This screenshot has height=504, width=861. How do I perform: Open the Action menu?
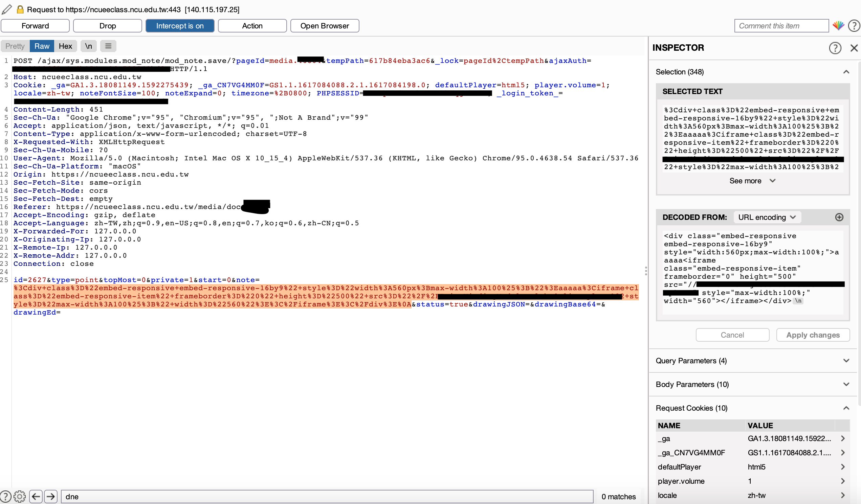point(252,26)
